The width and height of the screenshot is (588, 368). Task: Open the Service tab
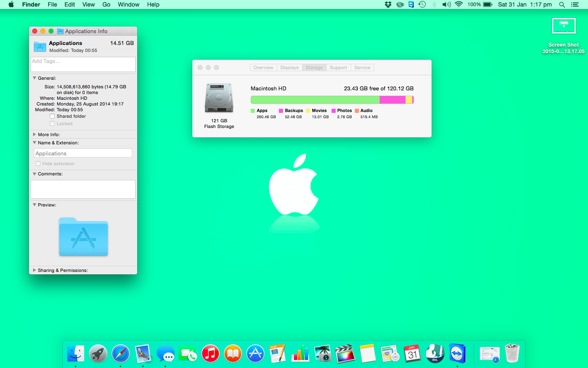[x=362, y=67]
